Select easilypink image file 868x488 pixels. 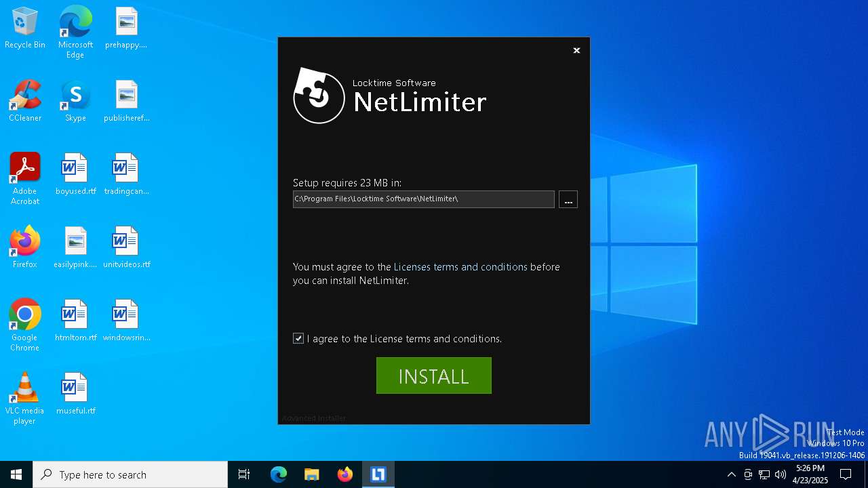tap(75, 248)
